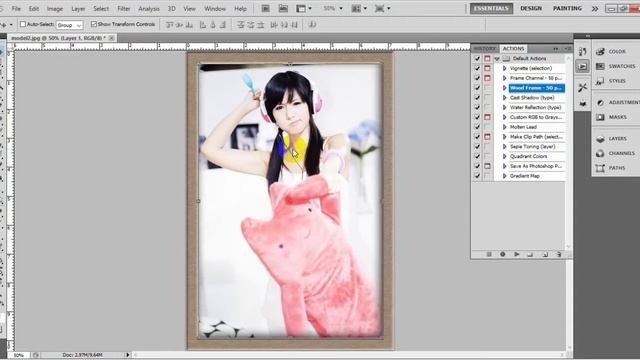The width and height of the screenshot is (640, 360).
Task: Expand the Cast Shadow (type) action
Action: pos(504,98)
